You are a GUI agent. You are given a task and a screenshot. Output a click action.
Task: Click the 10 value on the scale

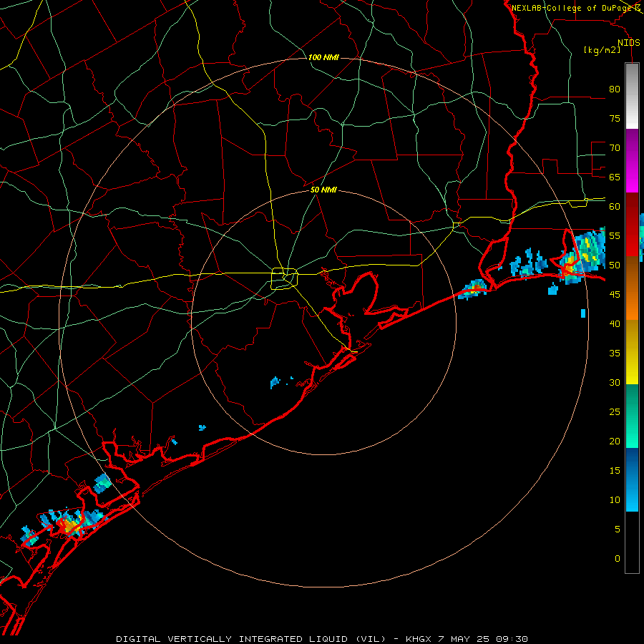coord(615,500)
